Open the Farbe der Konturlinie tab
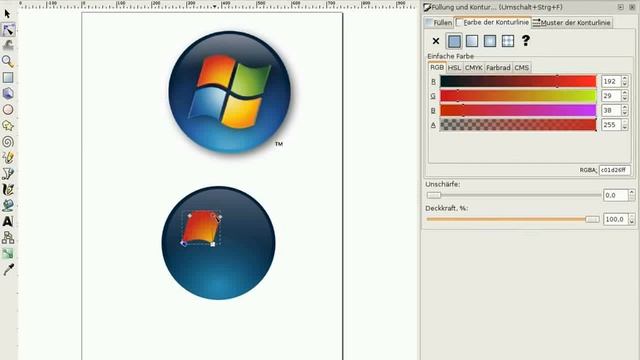The image size is (640, 360). [492, 22]
